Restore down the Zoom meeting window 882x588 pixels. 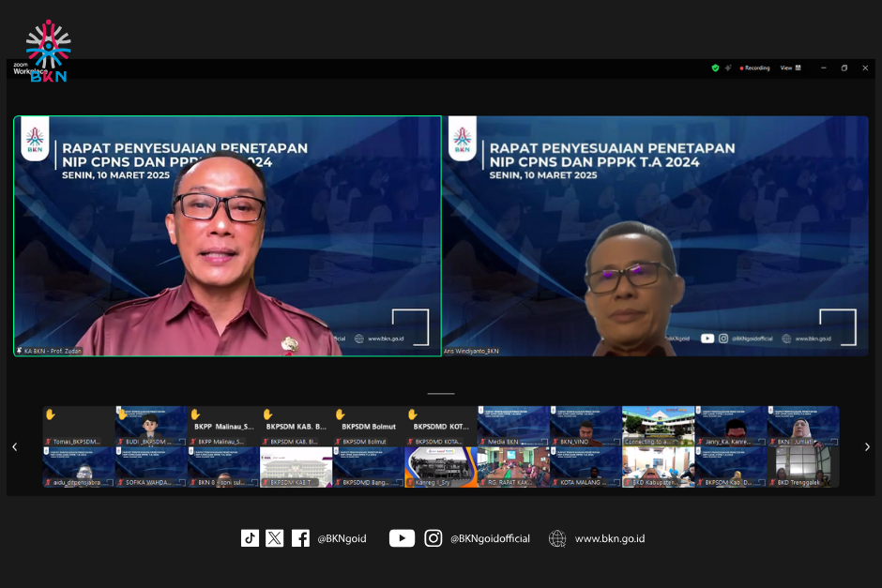coord(844,68)
